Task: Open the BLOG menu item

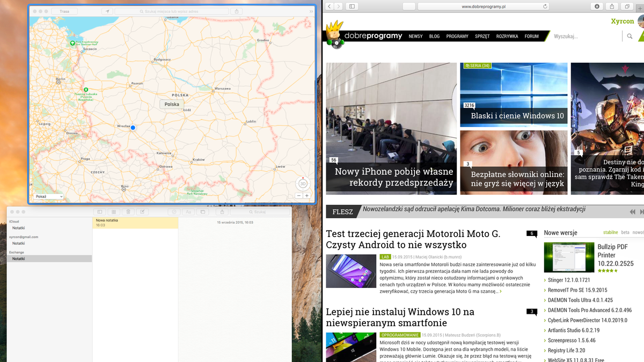Action: [x=434, y=36]
